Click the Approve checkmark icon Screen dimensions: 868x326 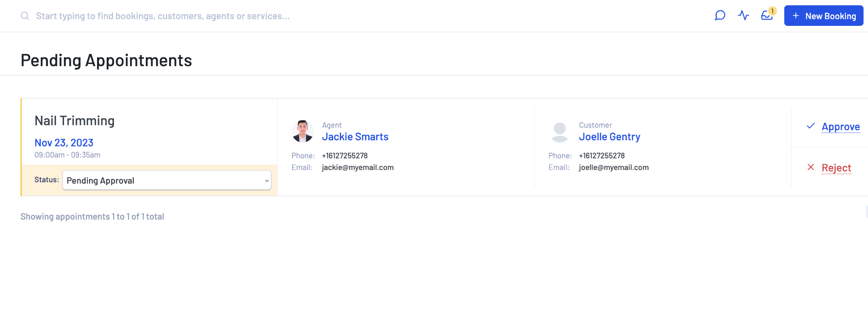(x=811, y=126)
